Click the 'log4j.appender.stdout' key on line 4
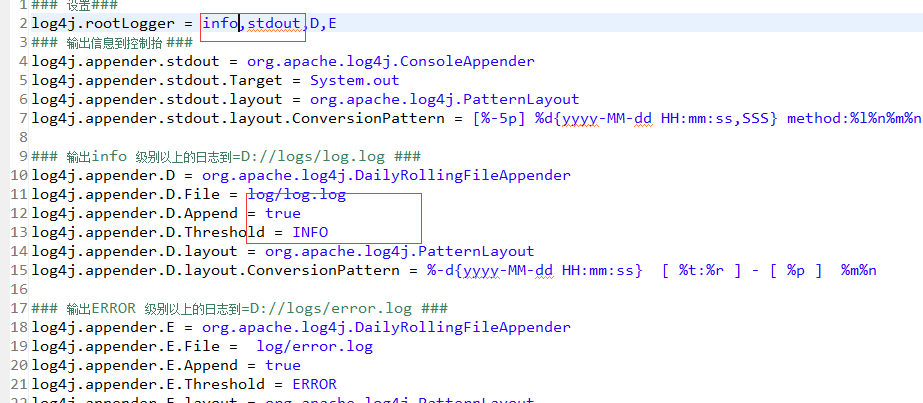Image resolution: width=923 pixels, height=403 pixels. point(125,61)
